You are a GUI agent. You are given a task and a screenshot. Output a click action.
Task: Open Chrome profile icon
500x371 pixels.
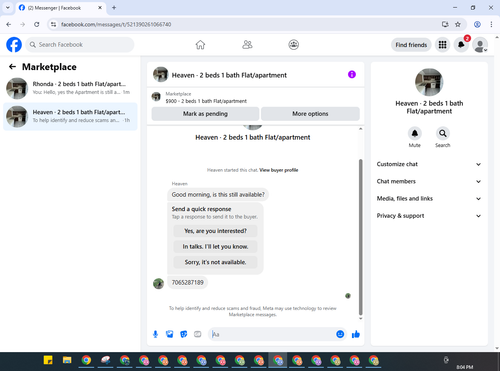click(477, 24)
